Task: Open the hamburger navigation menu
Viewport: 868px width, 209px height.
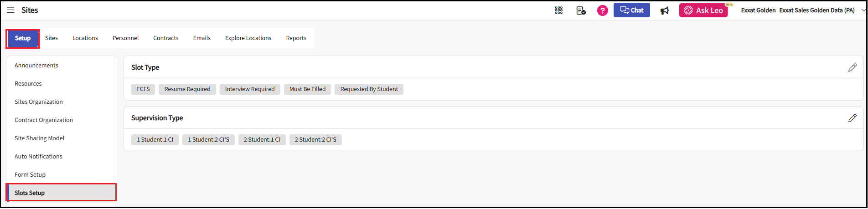Action: click(10, 10)
